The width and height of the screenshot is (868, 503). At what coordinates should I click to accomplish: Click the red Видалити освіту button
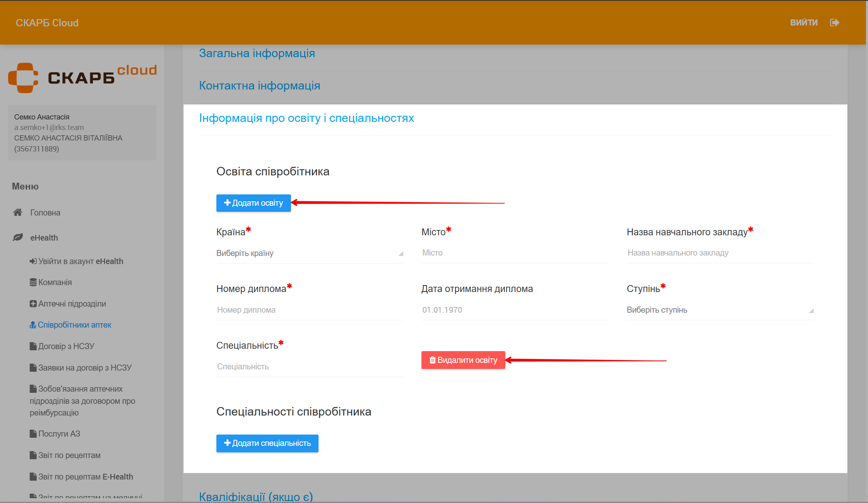pyautogui.click(x=463, y=360)
